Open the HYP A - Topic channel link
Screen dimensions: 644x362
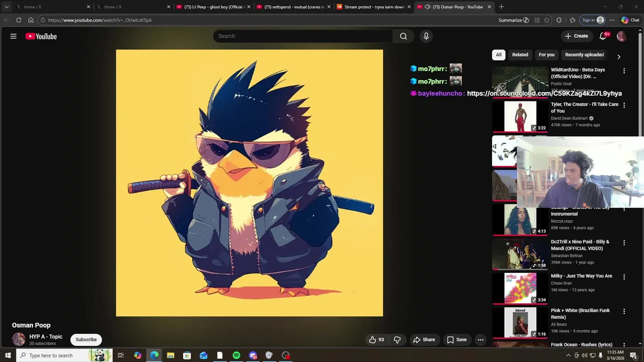pos(46,337)
